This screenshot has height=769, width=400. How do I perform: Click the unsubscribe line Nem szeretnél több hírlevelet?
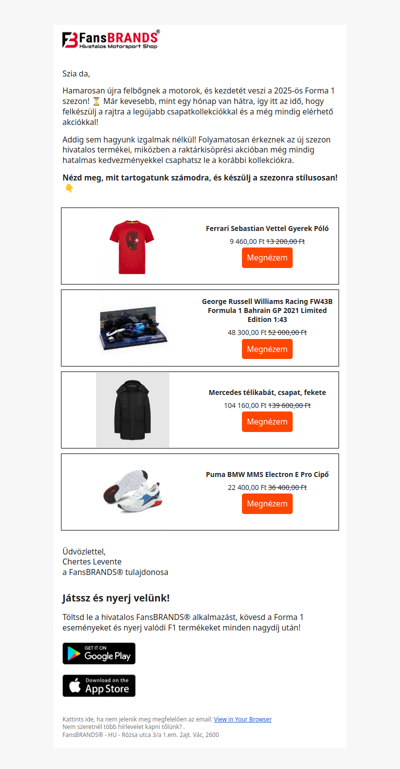124,727
